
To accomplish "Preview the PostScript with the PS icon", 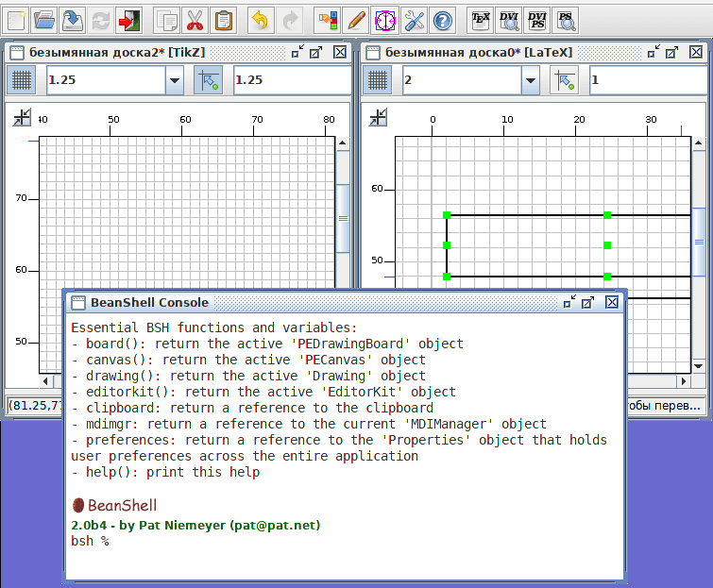I will 566,21.
